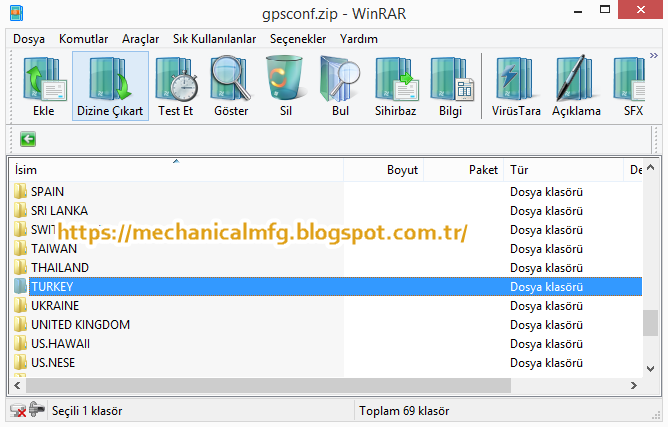Click the Ekle archive icon
The image size is (668, 427).
click(x=44, y=87)
